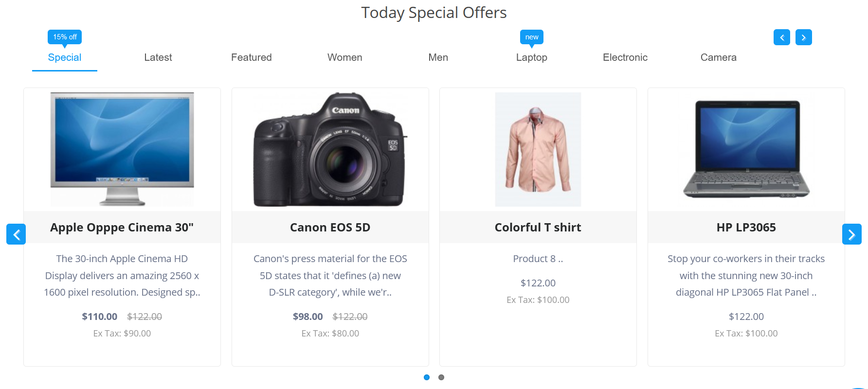Image resolution: width=868 pixels, height=389 pixels.
Task: Click the tabs scroll-left arrow button
Action: [x=781, y=37]
